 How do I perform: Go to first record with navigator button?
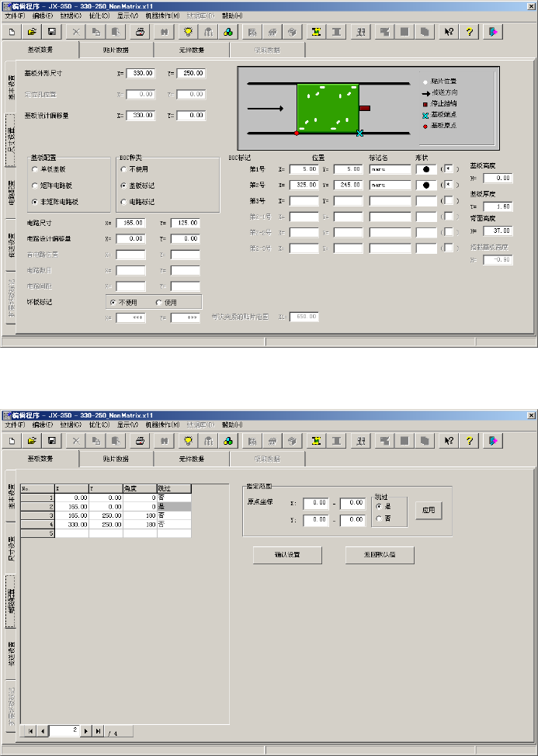coord(30,731)
